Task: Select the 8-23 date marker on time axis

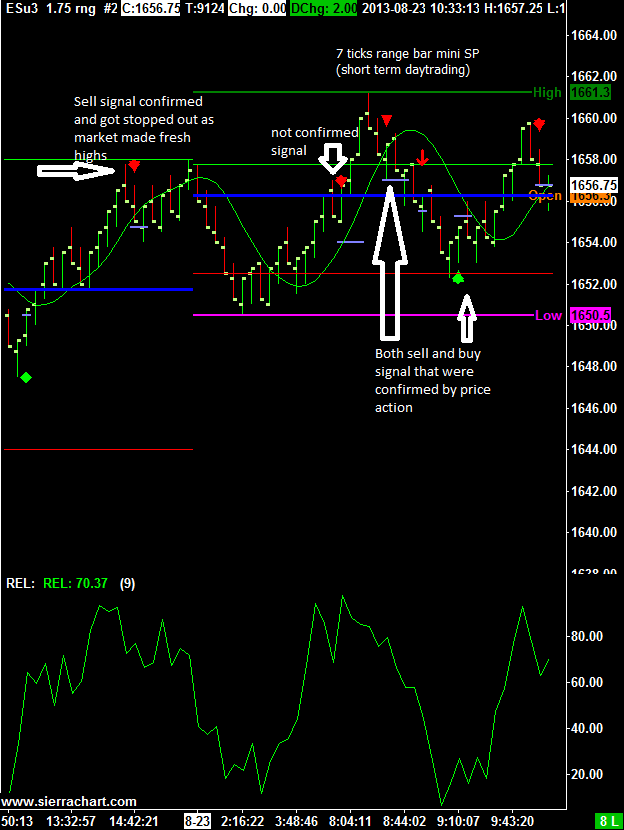Action: [196, 821]
